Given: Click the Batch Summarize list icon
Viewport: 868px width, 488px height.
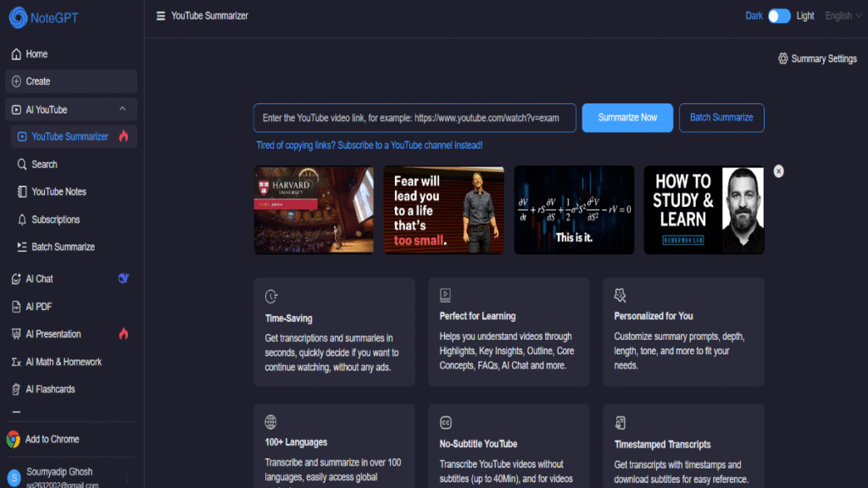Looking at the screenshot, I should (21, 247).
